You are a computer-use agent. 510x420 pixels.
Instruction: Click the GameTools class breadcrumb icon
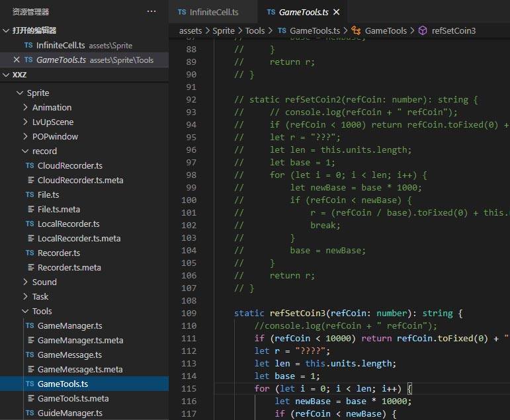tap(355, 30)
